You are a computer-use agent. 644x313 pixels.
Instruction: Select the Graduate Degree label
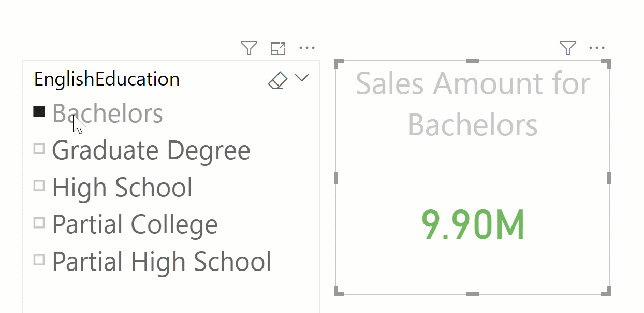click(151, 150)
